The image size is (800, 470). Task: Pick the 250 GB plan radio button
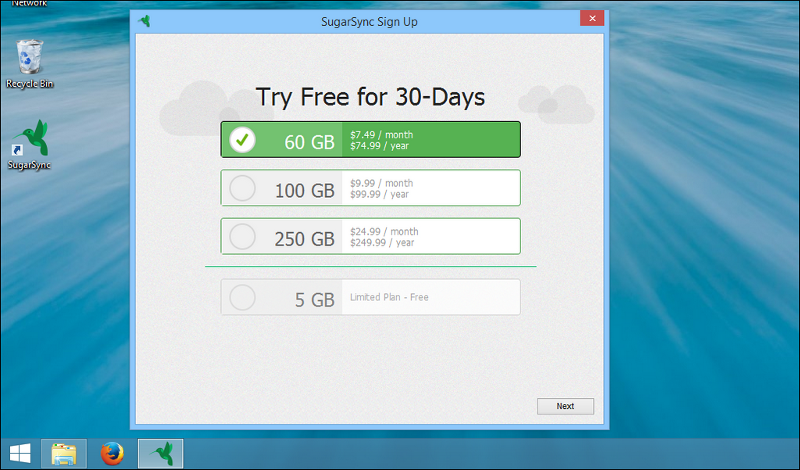[x=242, y=236]
